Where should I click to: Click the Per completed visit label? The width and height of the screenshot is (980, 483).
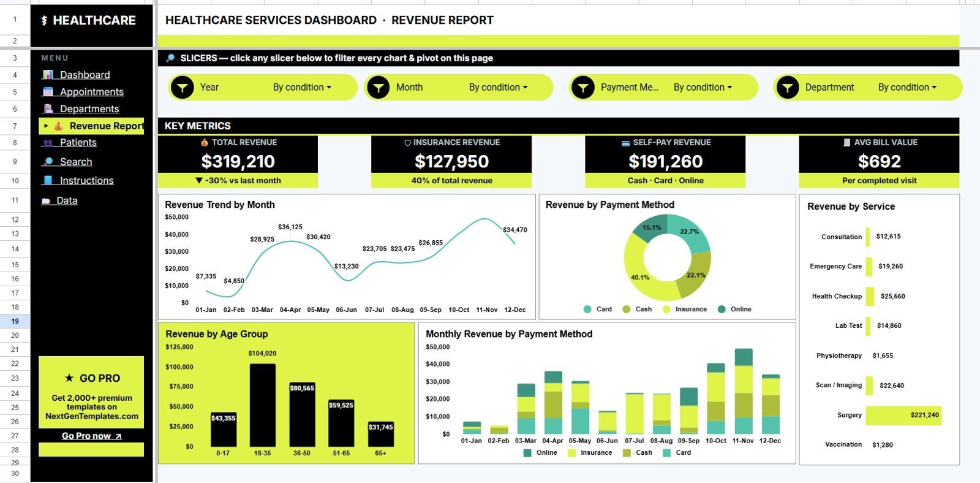[x=880, y=181]
